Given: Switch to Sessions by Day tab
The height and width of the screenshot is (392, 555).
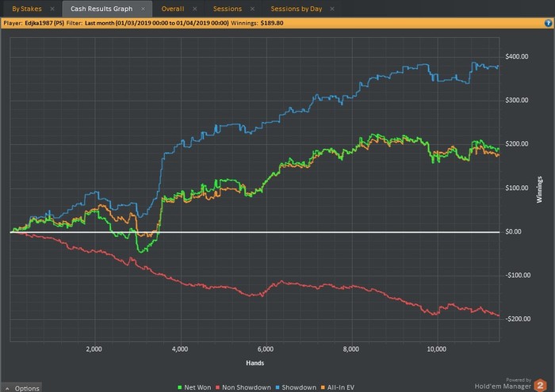Looking at the screenshot, I should point(297,9).
